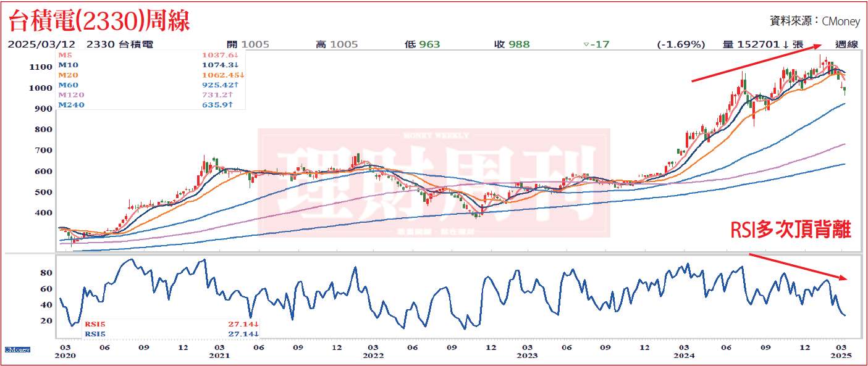Image resolution: width=868 pixels, height=366 pixels.
Task: Click the 2330 台積電 stock name field
Action: [120, 44]
